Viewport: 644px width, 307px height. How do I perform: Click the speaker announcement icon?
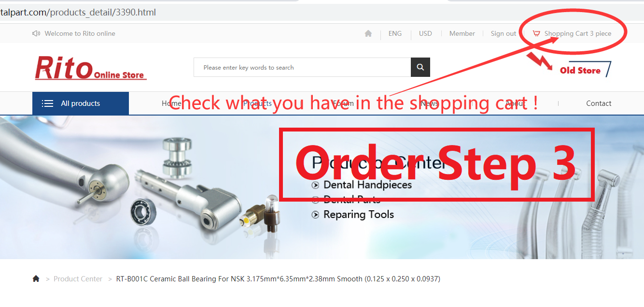tap(36, 33)
